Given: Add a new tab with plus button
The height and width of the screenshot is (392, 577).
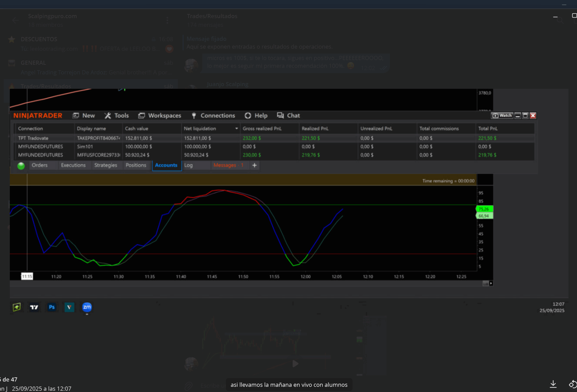Looking at the screenshot, I should click(254, 165).
